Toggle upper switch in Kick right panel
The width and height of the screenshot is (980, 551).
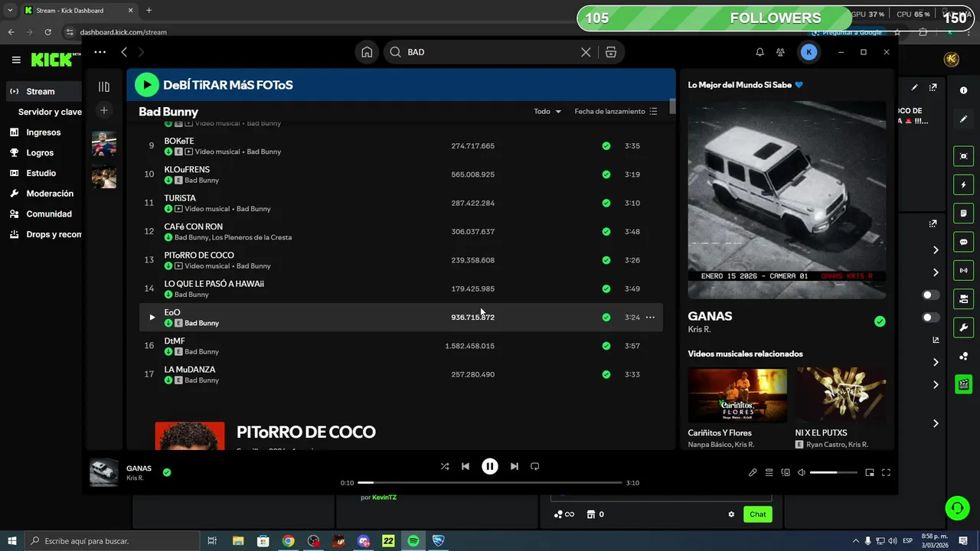click(931, 295)
